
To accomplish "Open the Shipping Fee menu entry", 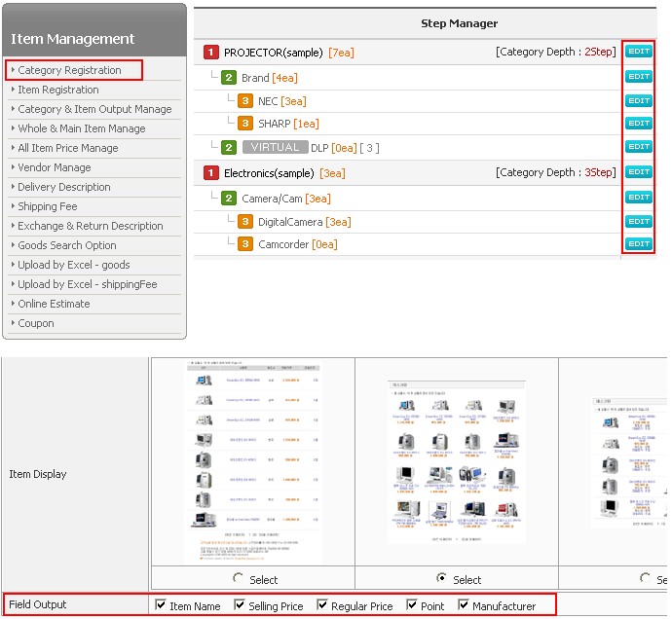I will pyautogui.click(x=47, y=206).
